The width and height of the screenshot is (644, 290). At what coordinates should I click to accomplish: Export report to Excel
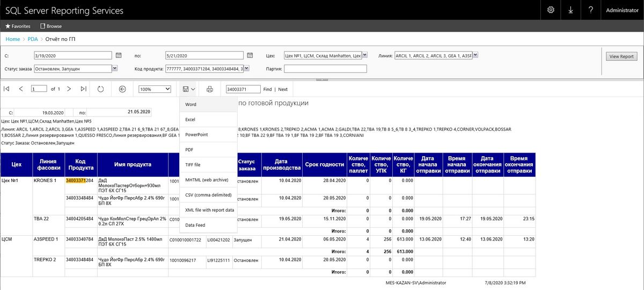208,119
